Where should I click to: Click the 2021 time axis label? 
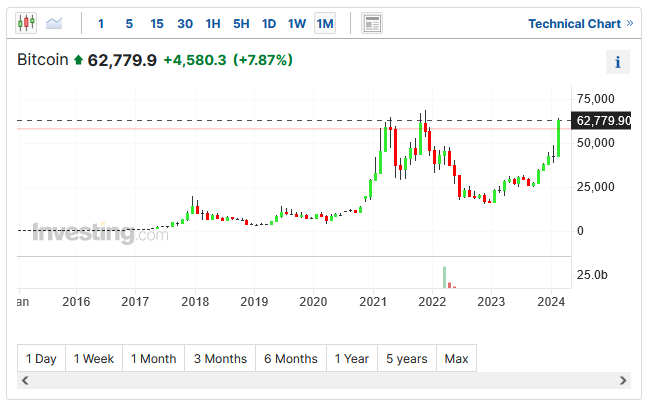pos(373,302)
